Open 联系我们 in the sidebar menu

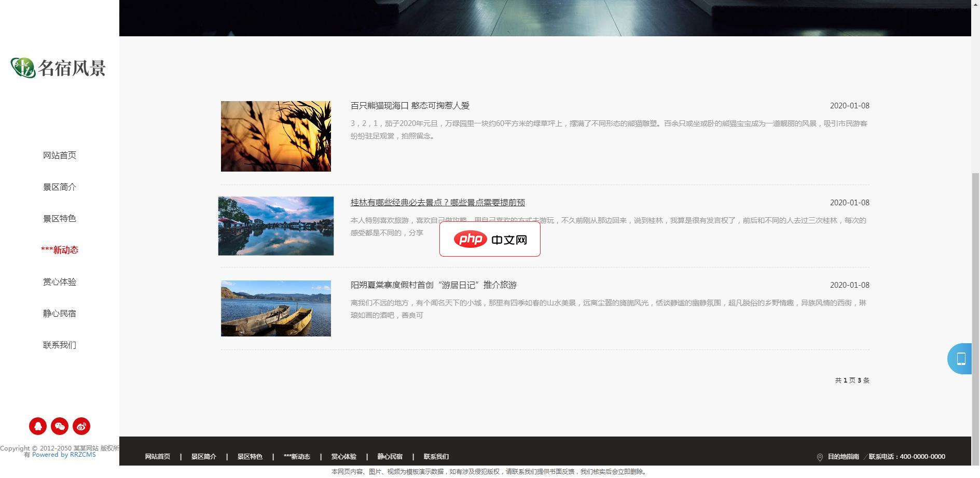pos(60,345)
